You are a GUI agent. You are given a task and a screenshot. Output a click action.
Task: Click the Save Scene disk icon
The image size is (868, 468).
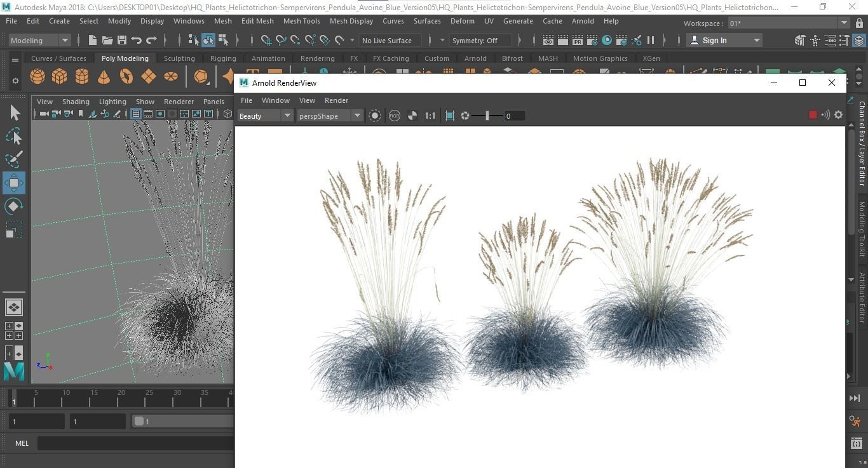click(122, 40)
